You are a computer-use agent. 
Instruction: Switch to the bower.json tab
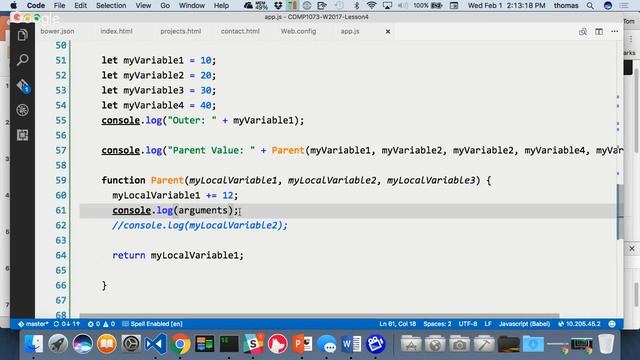pyautogui.click(x=57, y=31)
